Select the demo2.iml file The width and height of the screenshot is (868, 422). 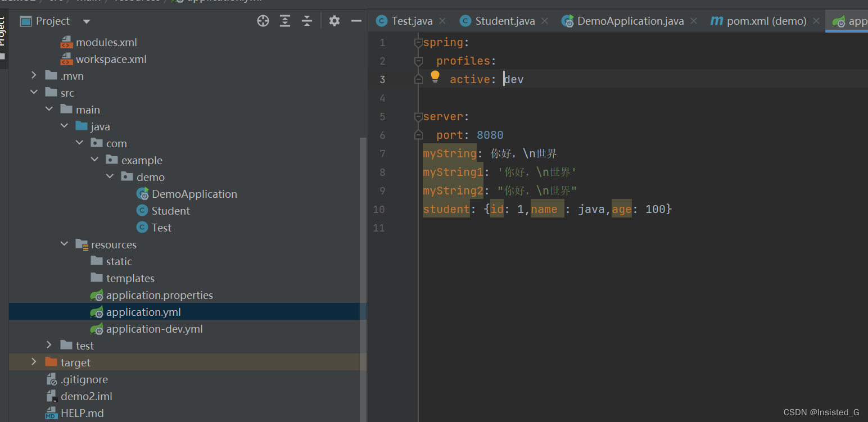(87, 396)
